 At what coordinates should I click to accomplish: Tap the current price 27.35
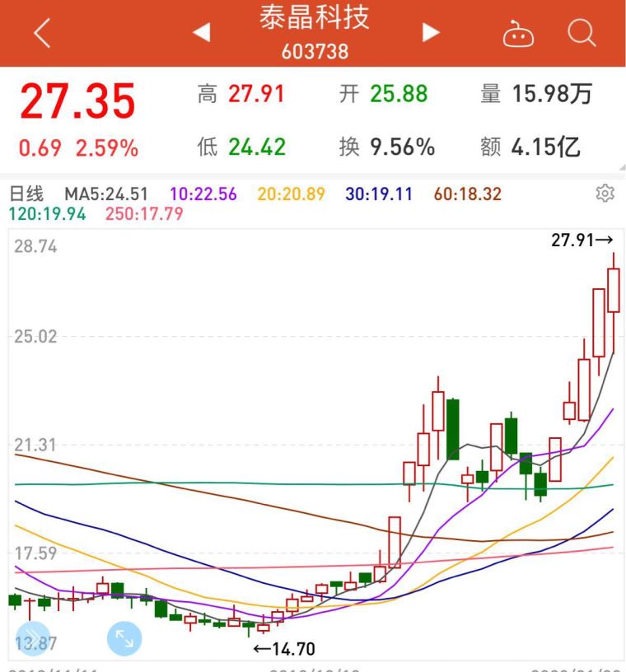coord(77,101)
